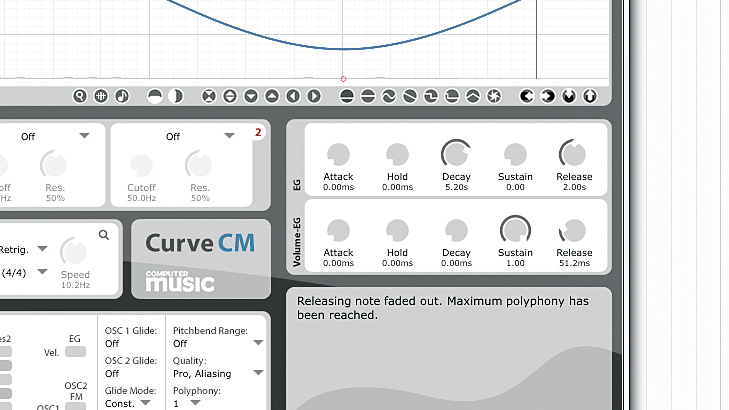Click the OSC 1 Glide Off value
The width and height of the screenshot is (729, 410).
point(112,344)
